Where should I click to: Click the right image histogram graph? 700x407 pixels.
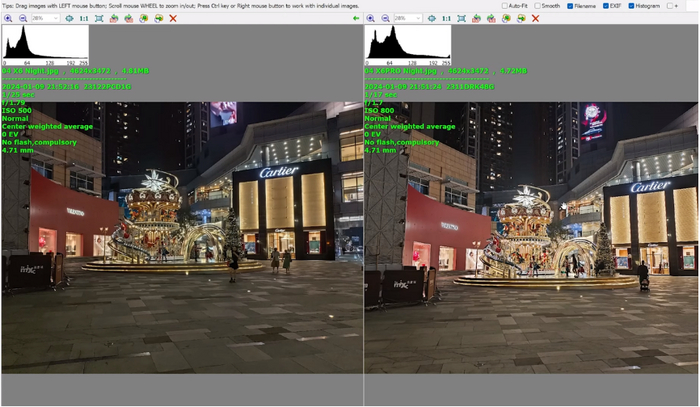tap(408, 45)
